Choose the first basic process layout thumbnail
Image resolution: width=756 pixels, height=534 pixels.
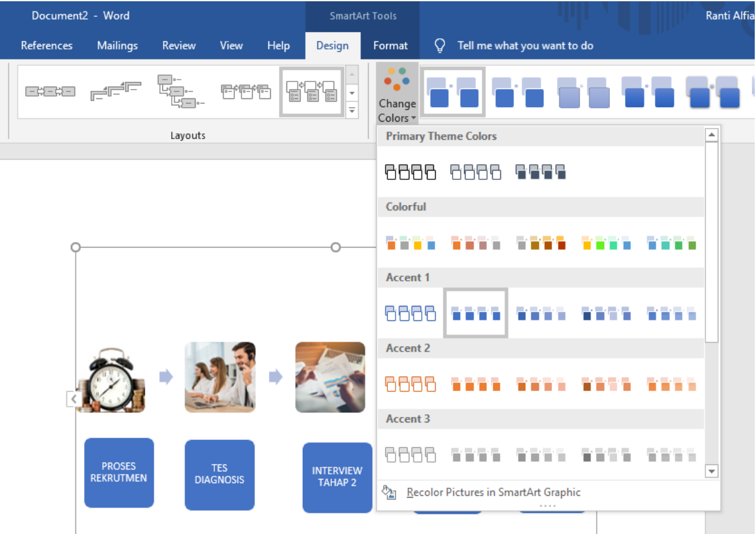(50, 92)
